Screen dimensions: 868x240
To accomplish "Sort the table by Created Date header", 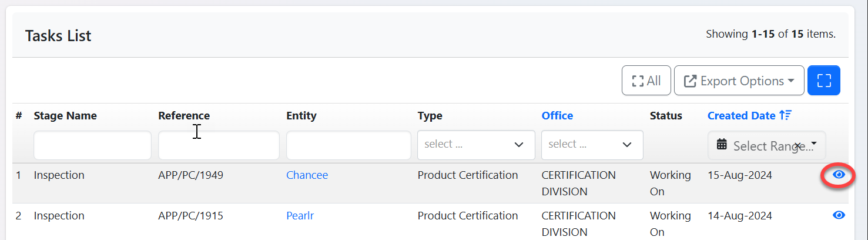I will pyautogui.click(x=741, y=116).
